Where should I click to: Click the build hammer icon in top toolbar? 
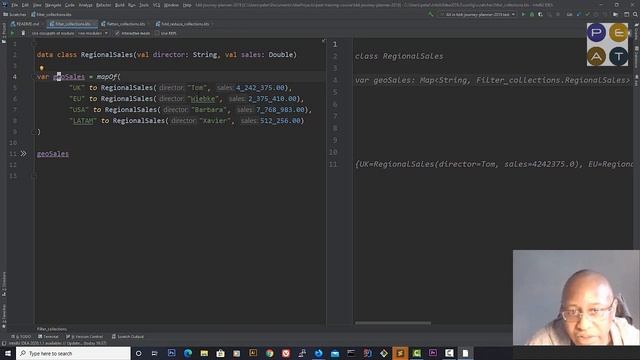pos(431,14)
